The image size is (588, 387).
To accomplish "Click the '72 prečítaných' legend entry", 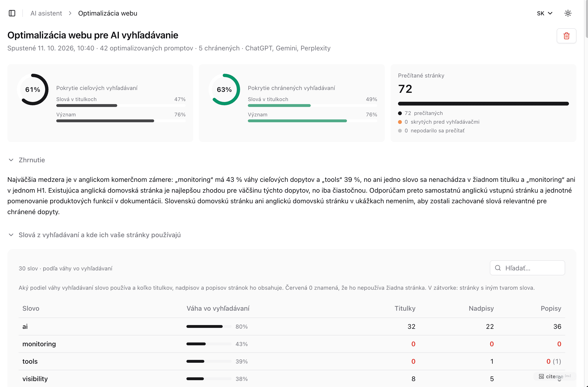I will coord(420,113).
